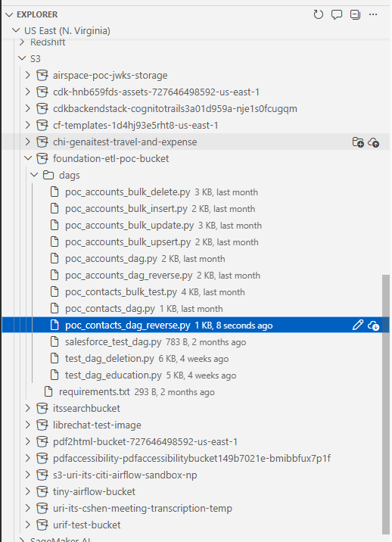
Task: Click the upload cloud icon on chi-genaitest-travel-and-expense
Action: 374,142
